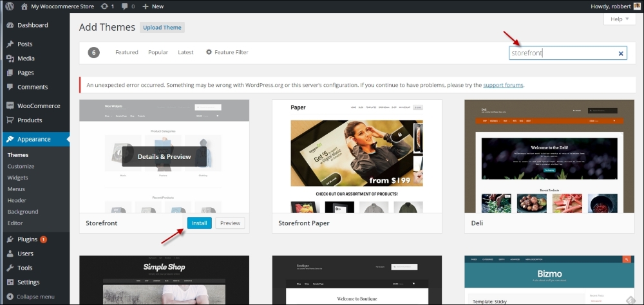Select the Latest themes tab
Screen dimensions: 644x305
coord(185,52)
